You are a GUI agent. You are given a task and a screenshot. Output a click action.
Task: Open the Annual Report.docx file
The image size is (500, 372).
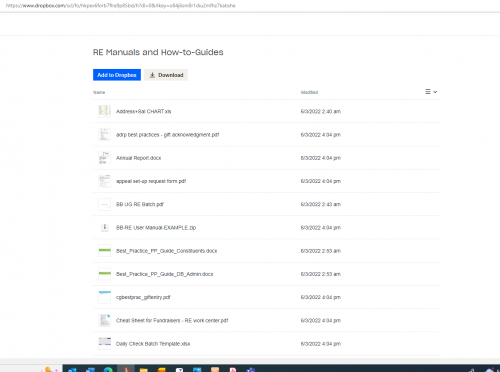[138, 158]
